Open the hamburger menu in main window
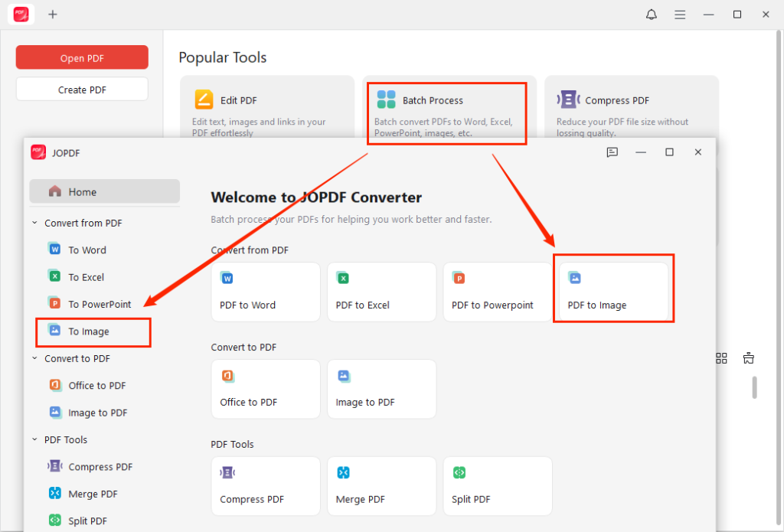The image size is (784, 532). [680, 15]
